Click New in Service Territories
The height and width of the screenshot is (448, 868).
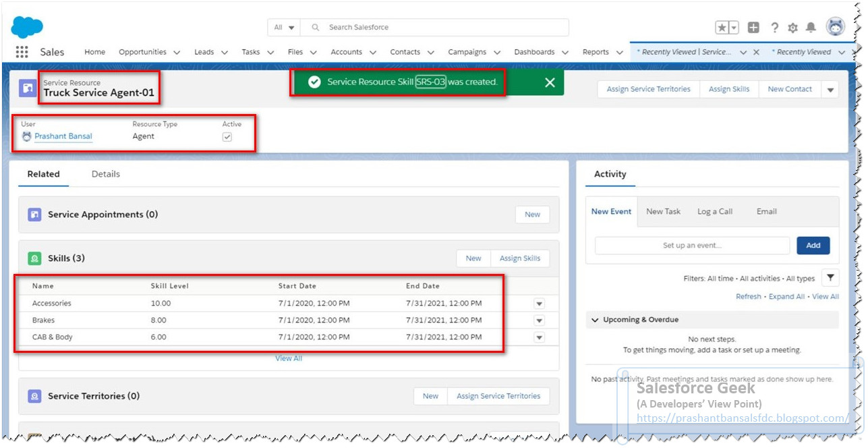(430, 396)
